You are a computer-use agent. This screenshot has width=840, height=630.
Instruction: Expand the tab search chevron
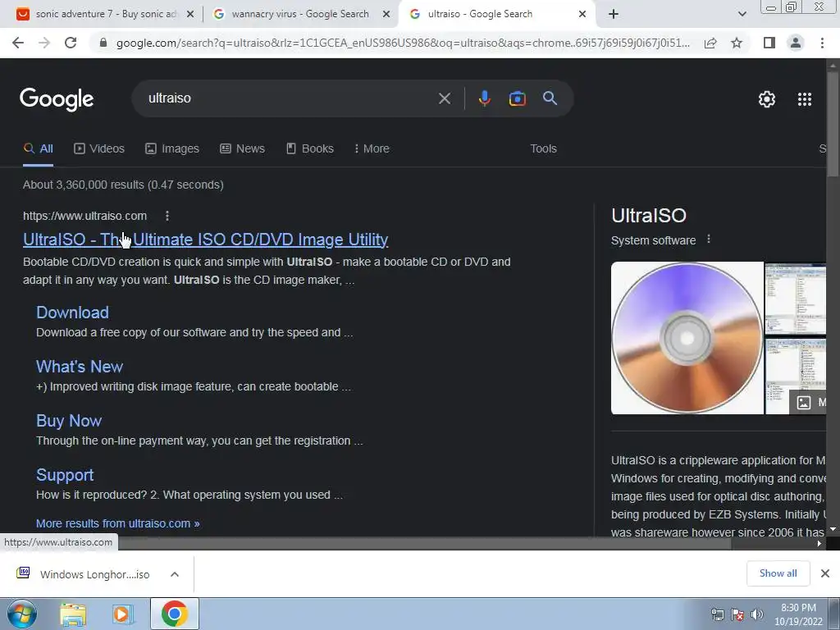742,15
